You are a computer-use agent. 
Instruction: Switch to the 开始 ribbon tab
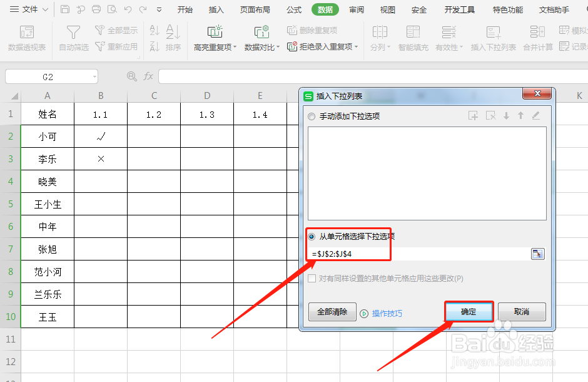click(185, 10)
